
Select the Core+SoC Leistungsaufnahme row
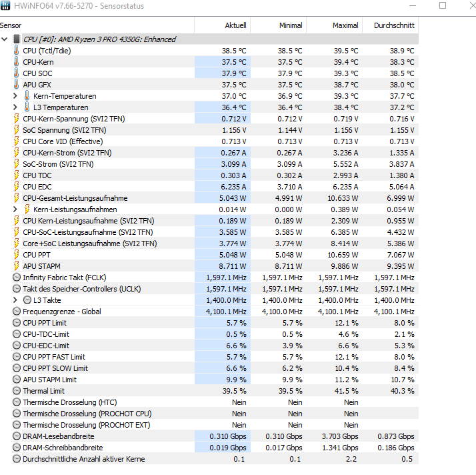click(215, 244)
